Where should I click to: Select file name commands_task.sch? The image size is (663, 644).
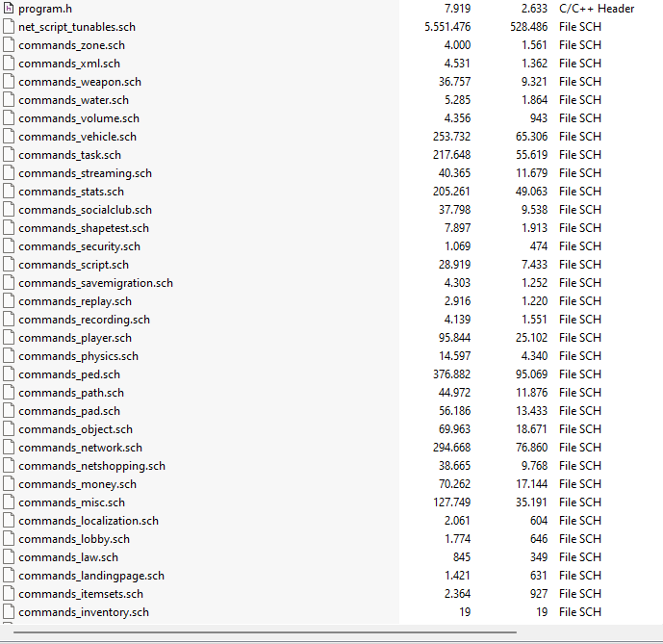click(x=70, y=155)
